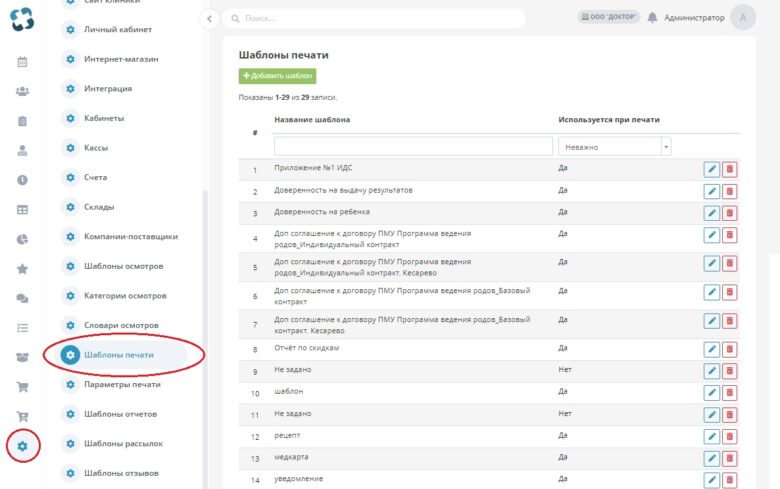Image resolution: width=780 pixels, height=489 pixels.
Task: Edit the 'медкарта' template
Action: click(712, 458)
